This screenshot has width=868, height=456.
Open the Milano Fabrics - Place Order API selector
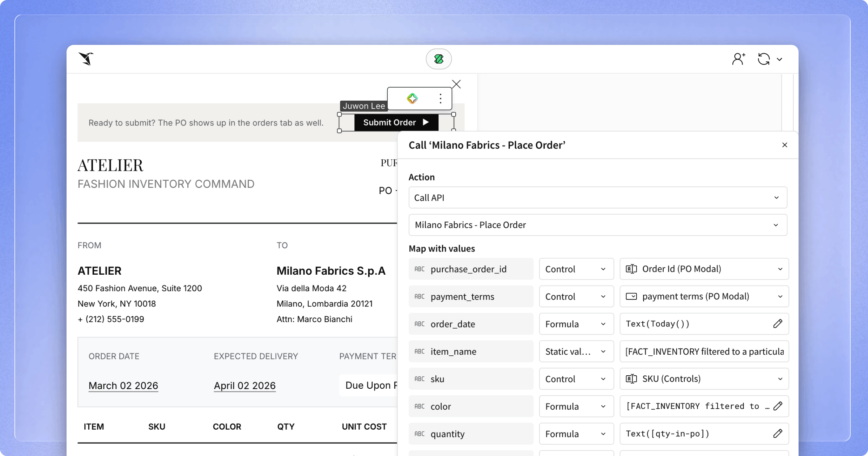[597, 225]
